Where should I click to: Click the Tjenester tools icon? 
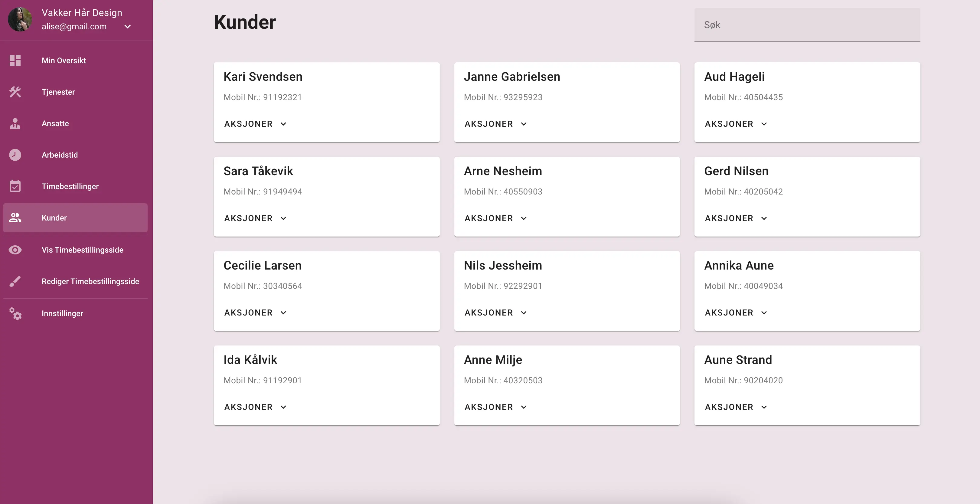pyautogui.click(x=15, y=92)
